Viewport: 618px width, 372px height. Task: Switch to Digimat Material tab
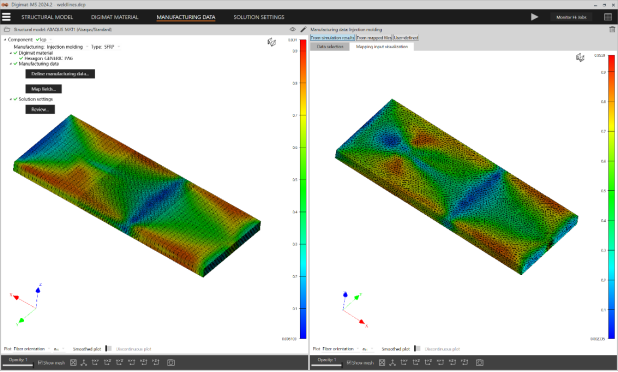pyautogui.click(x=114, y=17)
